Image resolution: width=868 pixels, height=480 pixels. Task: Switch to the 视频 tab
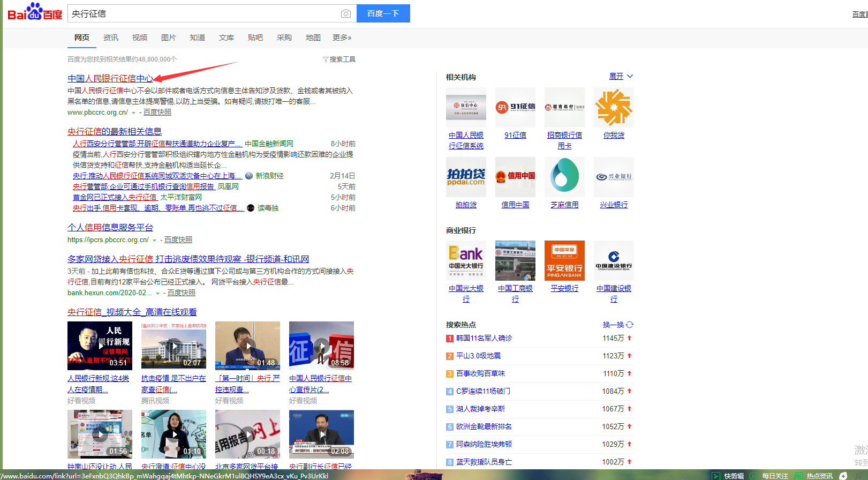tap(140, 37)
